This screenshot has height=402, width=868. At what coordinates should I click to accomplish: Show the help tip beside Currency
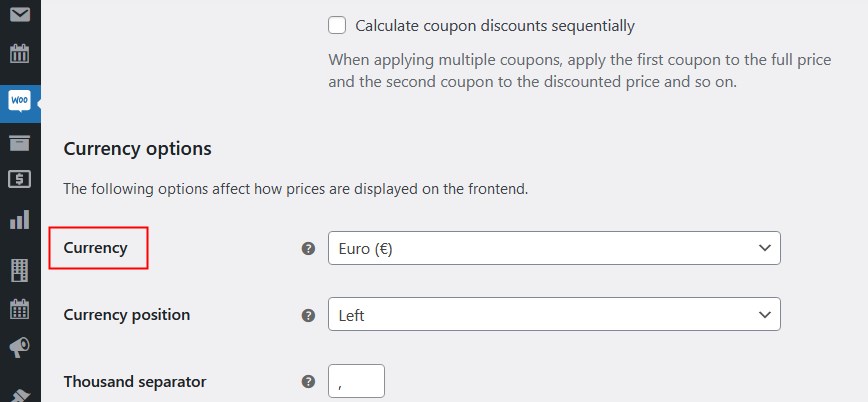click(308, 249)
